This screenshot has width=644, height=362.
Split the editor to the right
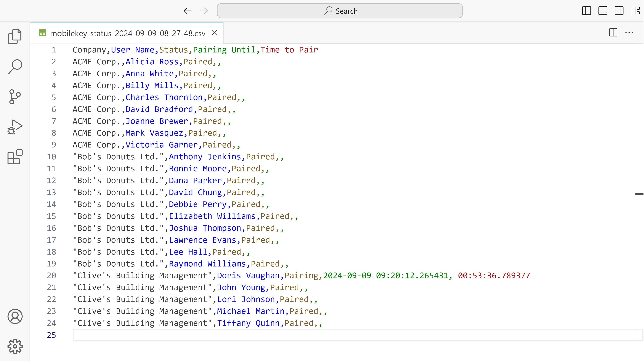point(613,33)
